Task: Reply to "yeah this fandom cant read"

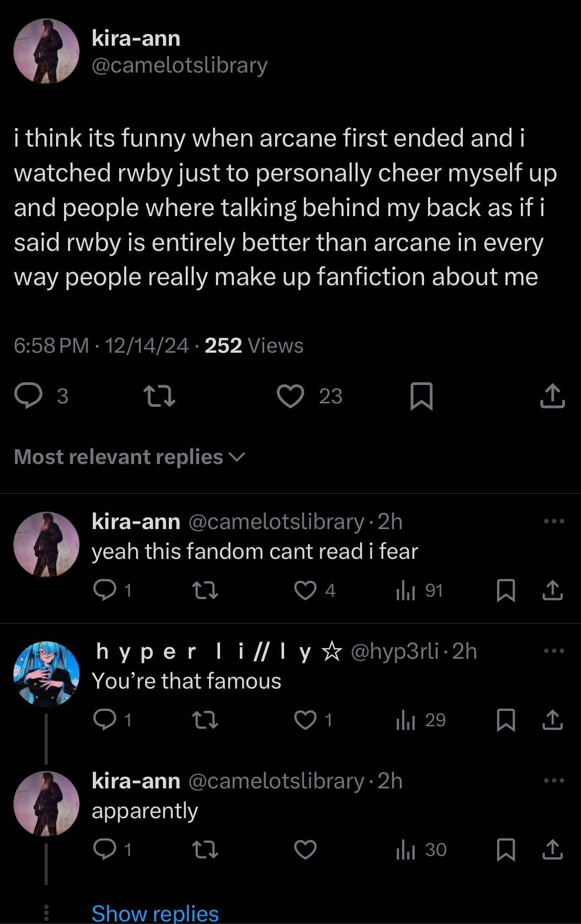Action: (x=105, y=591)
